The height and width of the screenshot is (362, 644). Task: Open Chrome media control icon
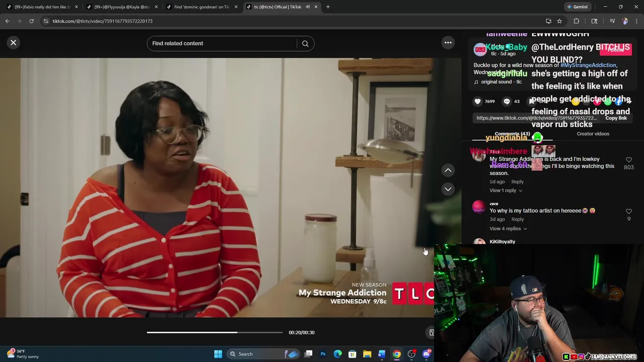[612, 21]
